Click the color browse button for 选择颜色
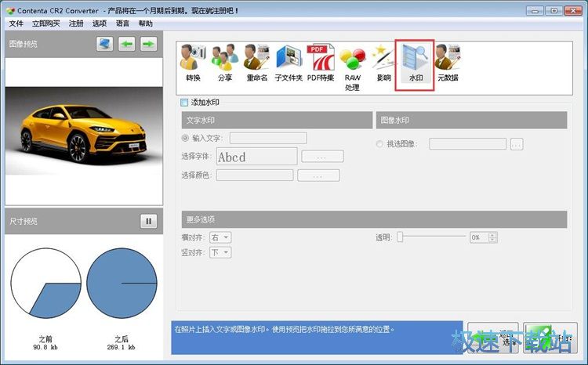This screenshot has width=588, height=365. (x=318, y=175)
